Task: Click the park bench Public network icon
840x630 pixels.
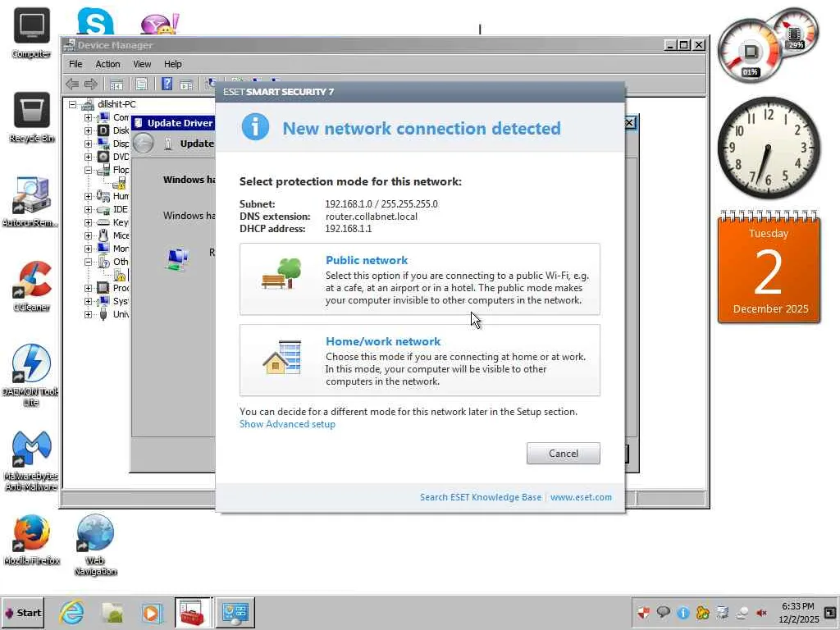Action: 282,274
